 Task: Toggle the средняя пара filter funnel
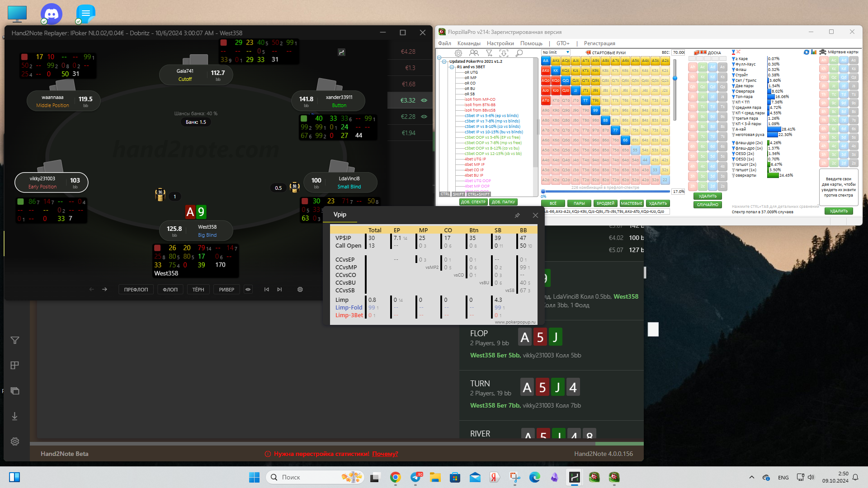(x=733, y=108)
